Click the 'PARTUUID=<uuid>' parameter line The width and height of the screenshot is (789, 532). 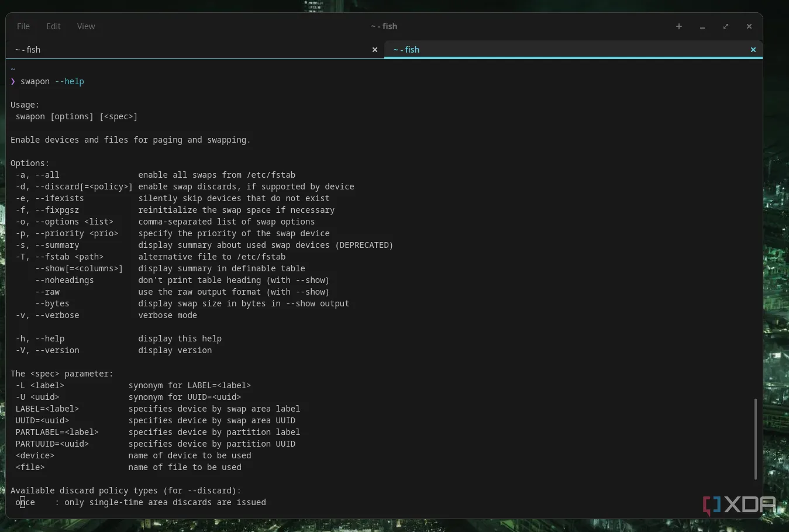(156, 444)
